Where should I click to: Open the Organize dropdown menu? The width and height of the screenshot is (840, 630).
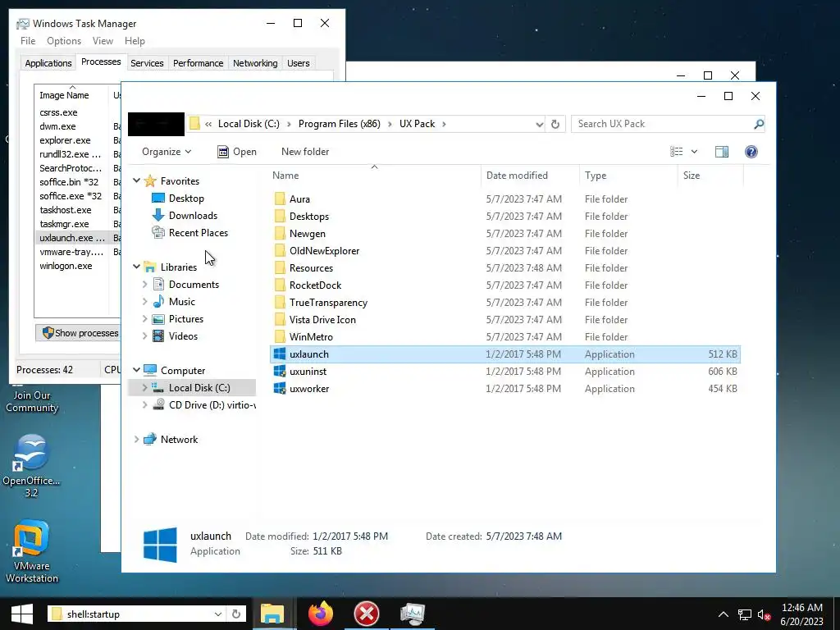(166, 152)
